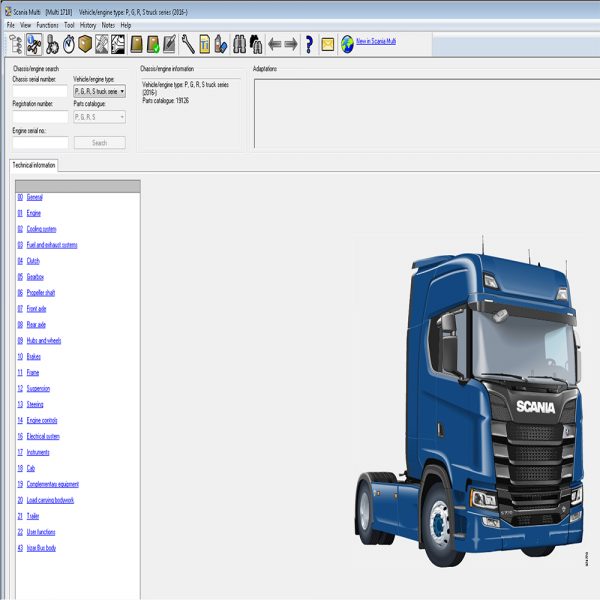The width and height of the screenshot is (600, 600).
Task: Open the 09 Hubs and wheels link
Action: coord(39,341)
